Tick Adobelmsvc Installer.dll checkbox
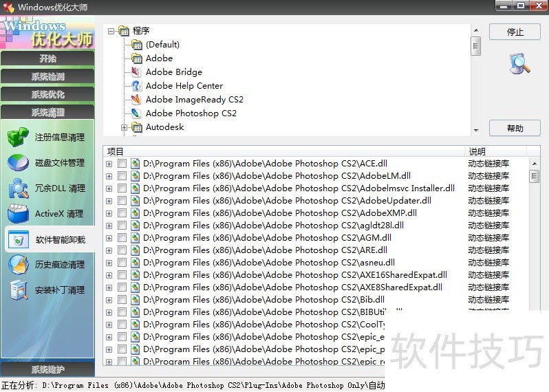The height and width of the screenshot is (392, 549). pos(122,188)
